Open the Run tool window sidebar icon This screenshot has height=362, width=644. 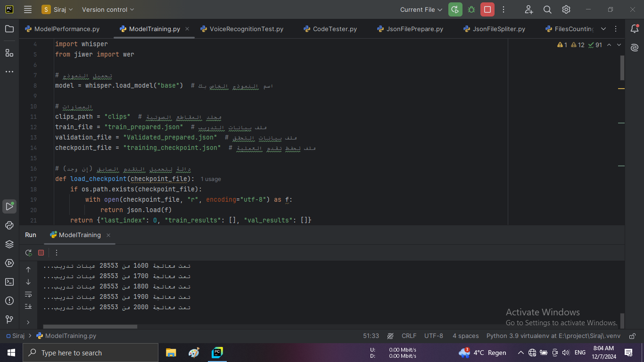9,206
